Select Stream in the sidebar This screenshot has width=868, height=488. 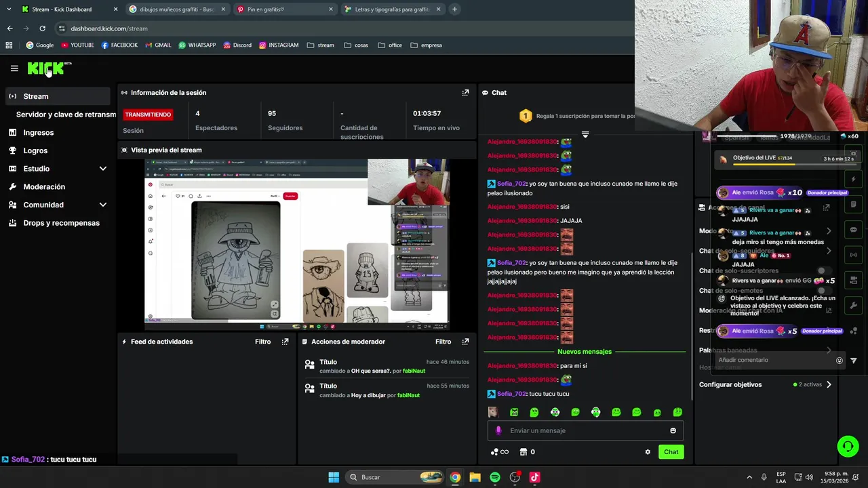click(58, 96)
